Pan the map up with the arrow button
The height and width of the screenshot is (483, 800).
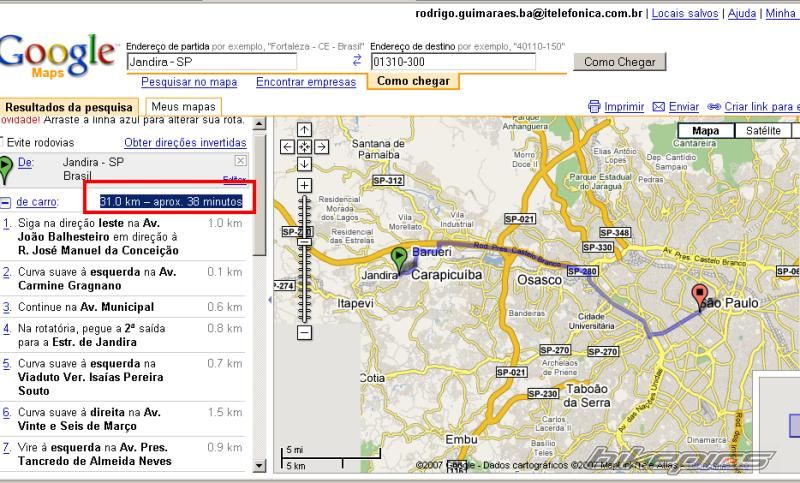[x=305, y=130]
